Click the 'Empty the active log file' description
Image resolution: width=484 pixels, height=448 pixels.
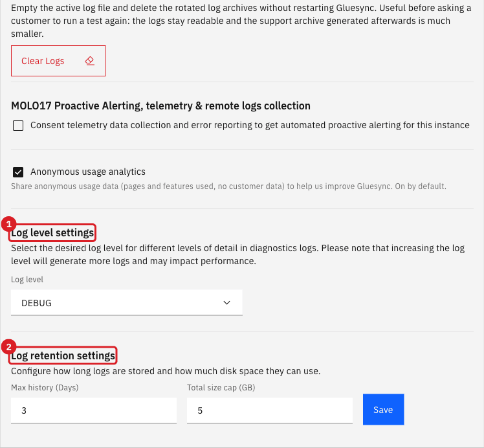[241, 21]
